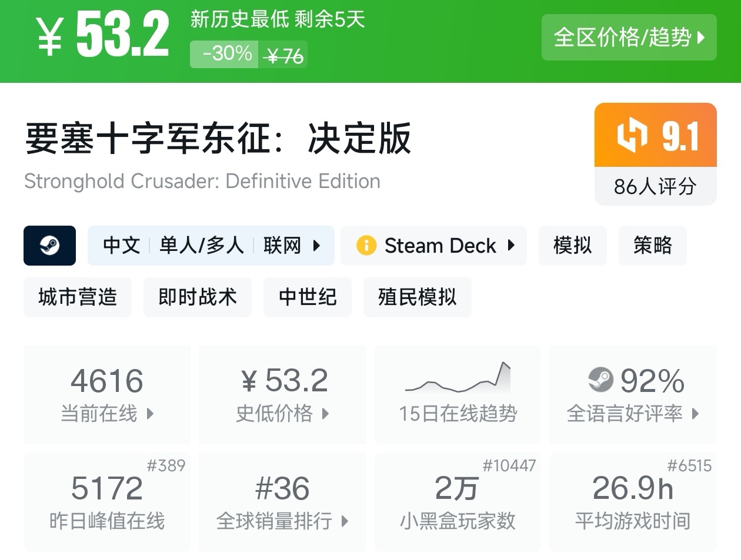Open the orange 9.1 score badge
Screen dimensions: 741x560
pos(655,135)
